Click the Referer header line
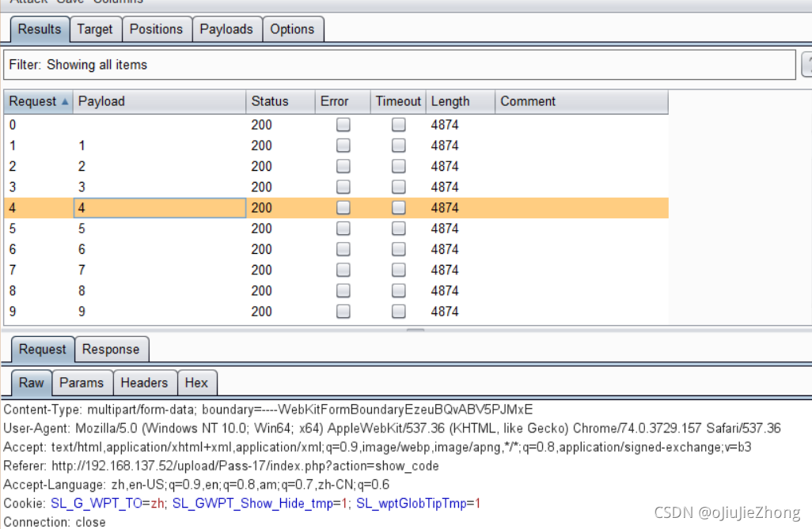This screenshot has width=812, height=529. click(x=221, y=466)
